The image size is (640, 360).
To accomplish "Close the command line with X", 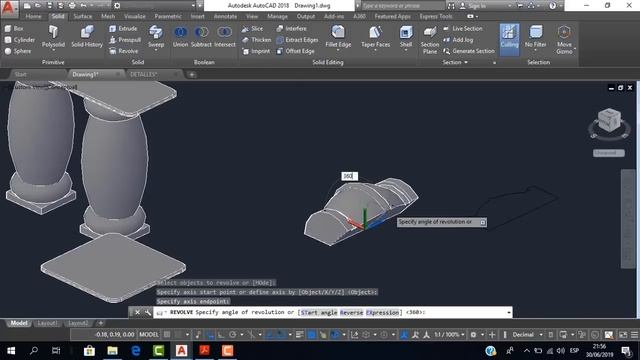I will [x=138, y=313].
